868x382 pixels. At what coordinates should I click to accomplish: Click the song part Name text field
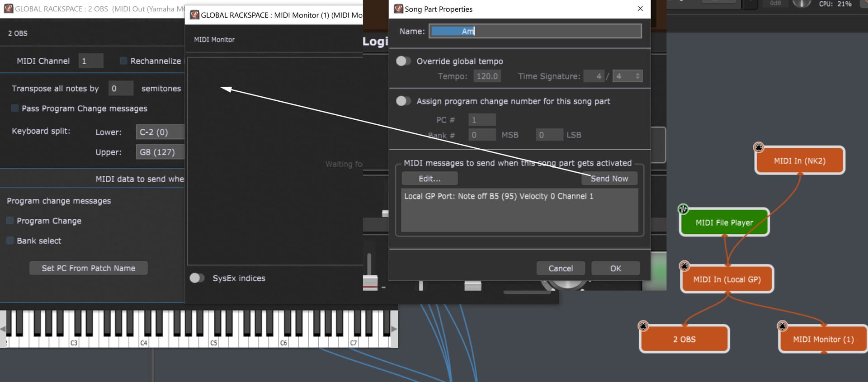pyautogui.click(x=535, y=31)
